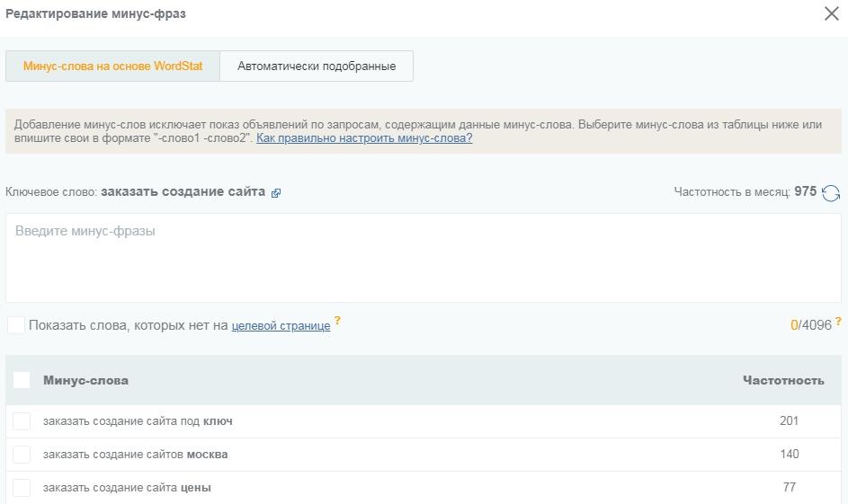Check the 'под ключ' minus-word row
848x504 pixels.
[x=22, y=421]
